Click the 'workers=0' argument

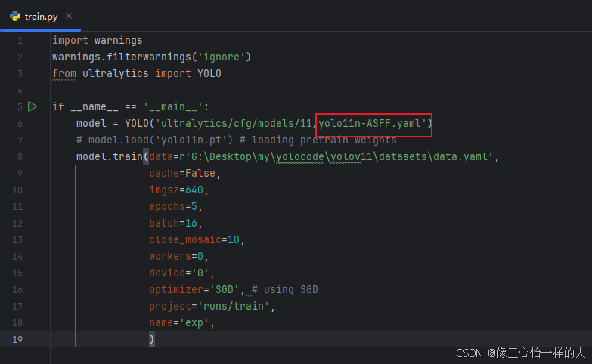click(176, 256)
